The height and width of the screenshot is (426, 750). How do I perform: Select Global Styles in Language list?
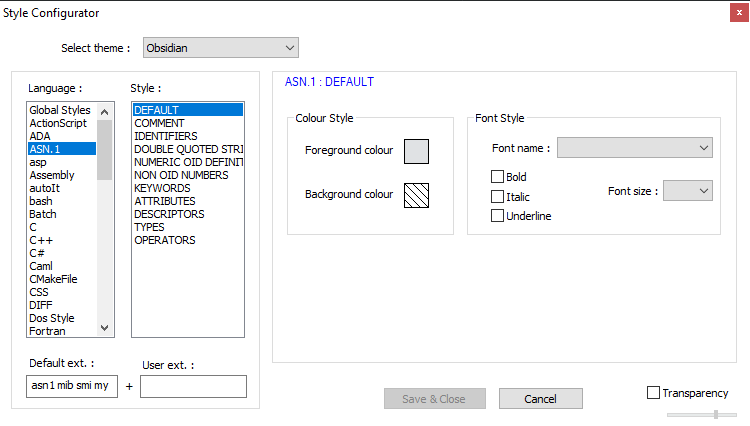tap(62, 110)
